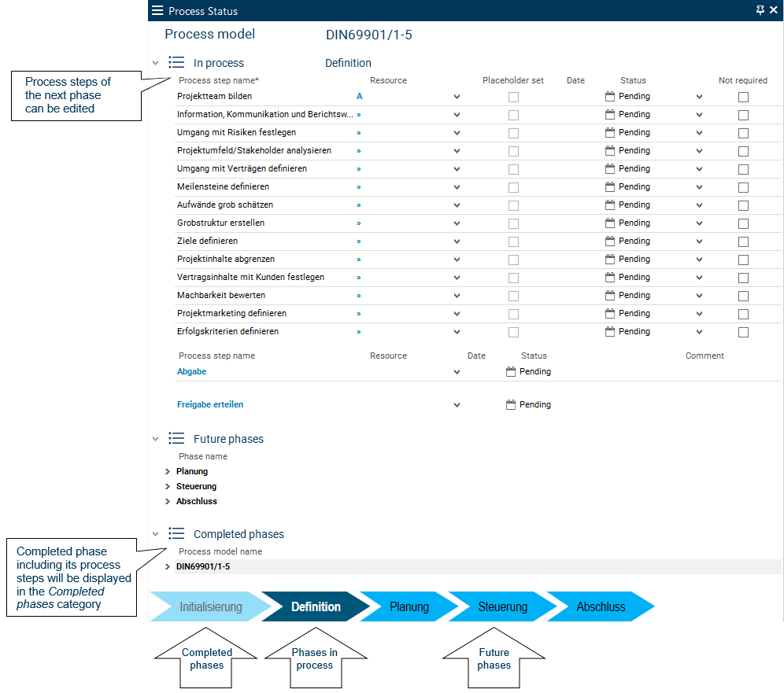Image resolution: width=784 pixels, height=693 pixels.
Task: Select the Abschluss phase arrow
Action: pyautogui.click(x=601, y=606)
